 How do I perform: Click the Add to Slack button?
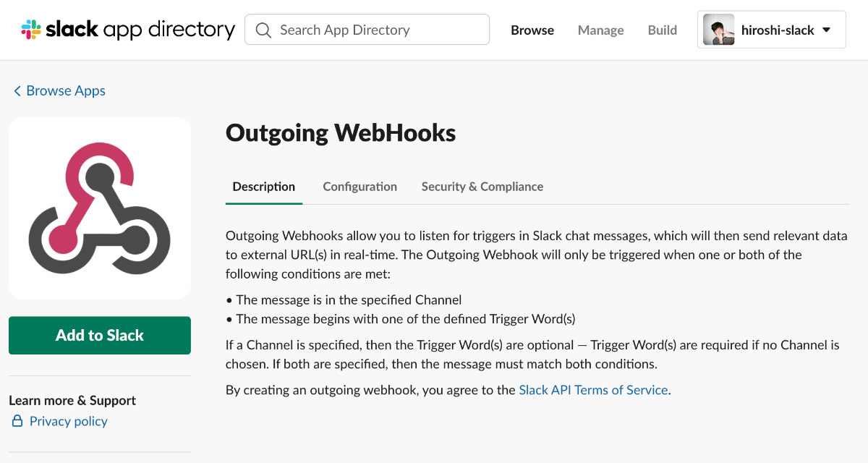click(100, 335)
